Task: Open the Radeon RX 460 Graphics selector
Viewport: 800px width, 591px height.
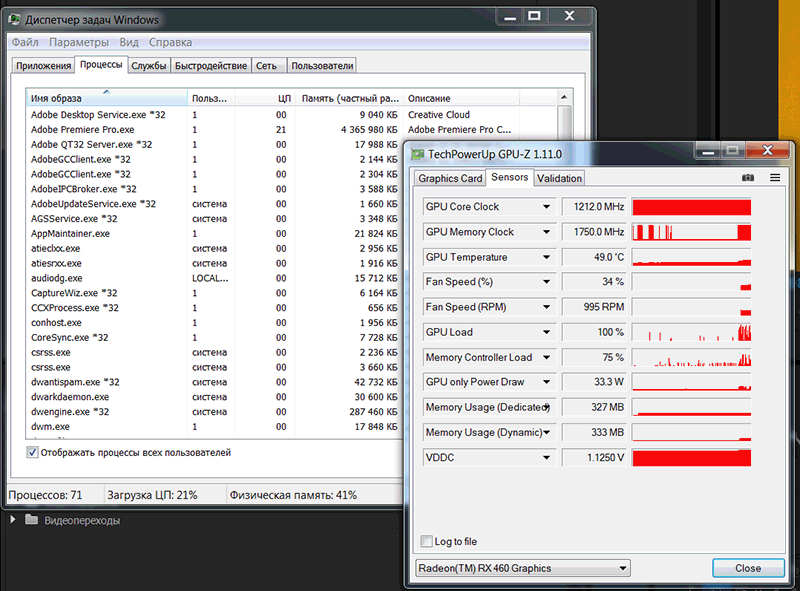Action: coord(522,568)
